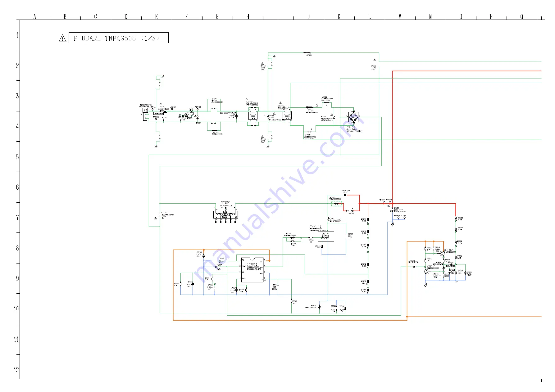
Task: Select the R7203 resistor label
Action: pos(176,283)
